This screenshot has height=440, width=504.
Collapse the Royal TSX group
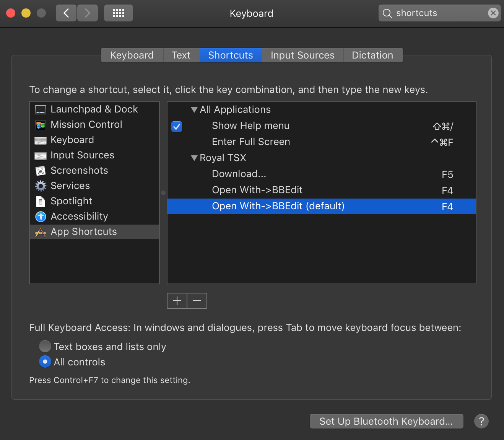click(194, 158)
